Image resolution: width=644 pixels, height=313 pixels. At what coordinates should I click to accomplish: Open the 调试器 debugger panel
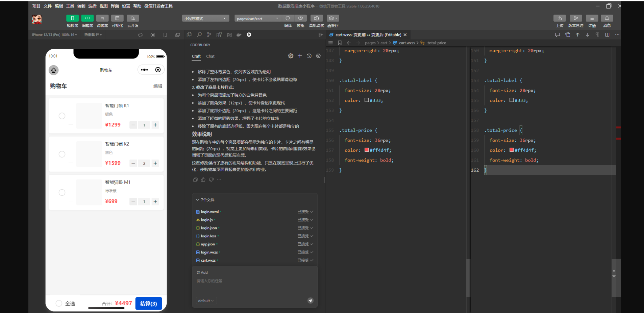102,18
